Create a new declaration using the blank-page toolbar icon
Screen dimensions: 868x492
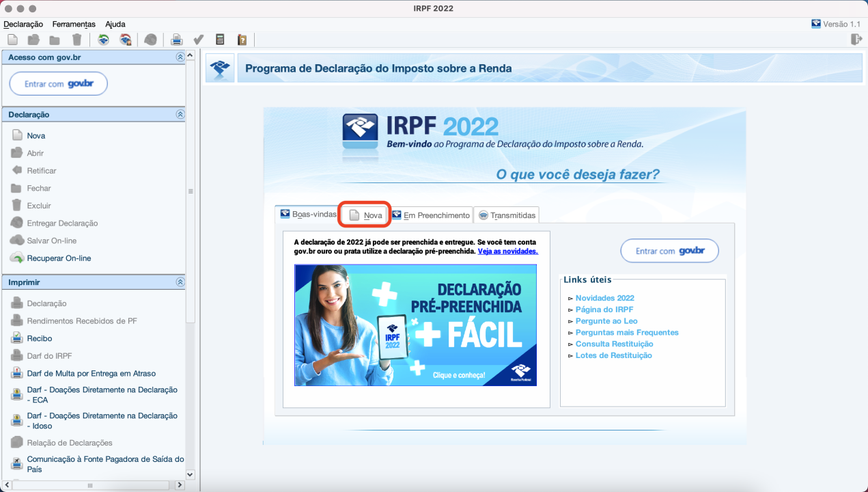click(x=12, y=40)
